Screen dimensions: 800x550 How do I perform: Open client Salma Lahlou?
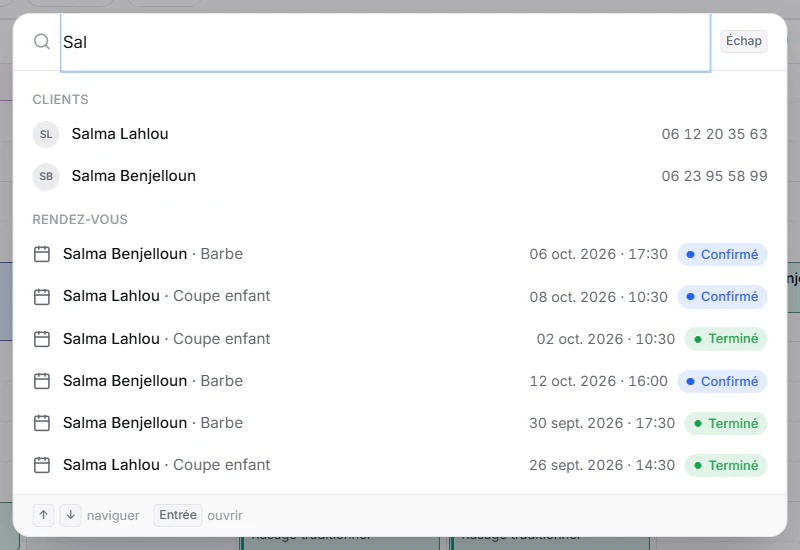coord(400,134)
